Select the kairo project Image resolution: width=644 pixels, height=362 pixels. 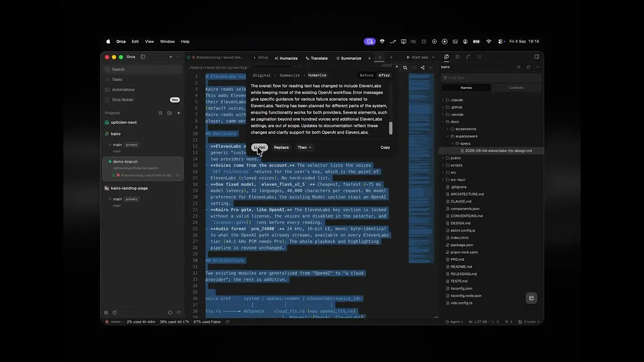pos(116,134)
